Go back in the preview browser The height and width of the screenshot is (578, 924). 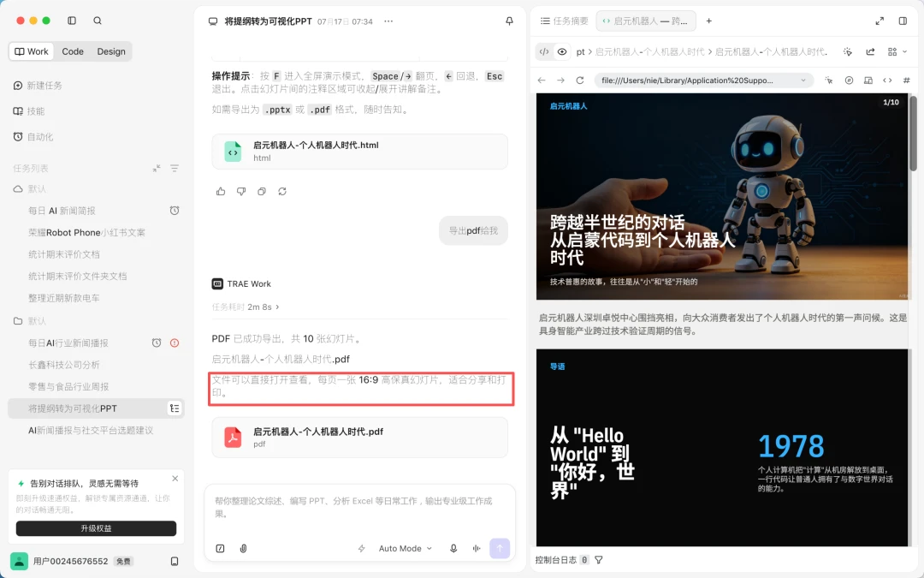tap(542, 80)
